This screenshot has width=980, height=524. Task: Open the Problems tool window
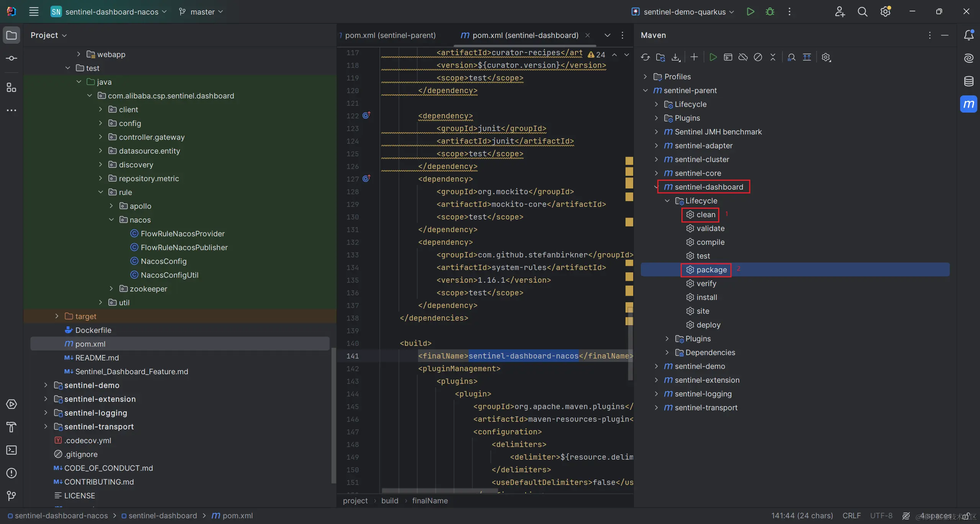pyautogui.click(x=11, y=473)
